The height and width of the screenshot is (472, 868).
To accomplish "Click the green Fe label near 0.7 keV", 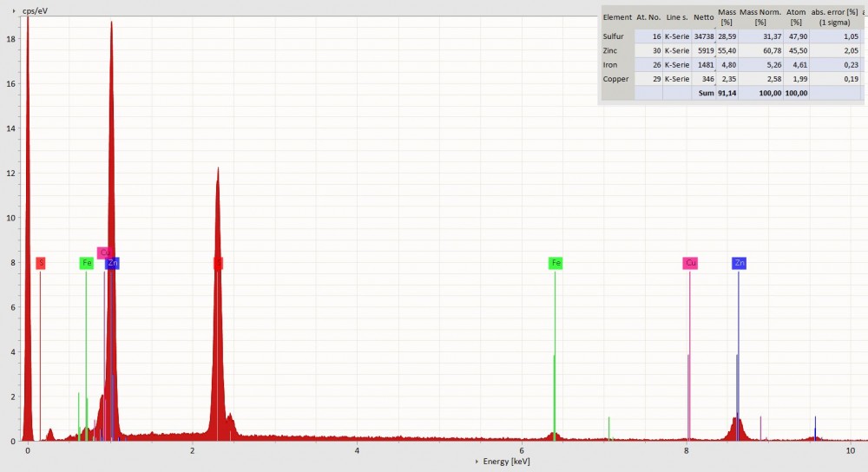I will pos(86,263).
